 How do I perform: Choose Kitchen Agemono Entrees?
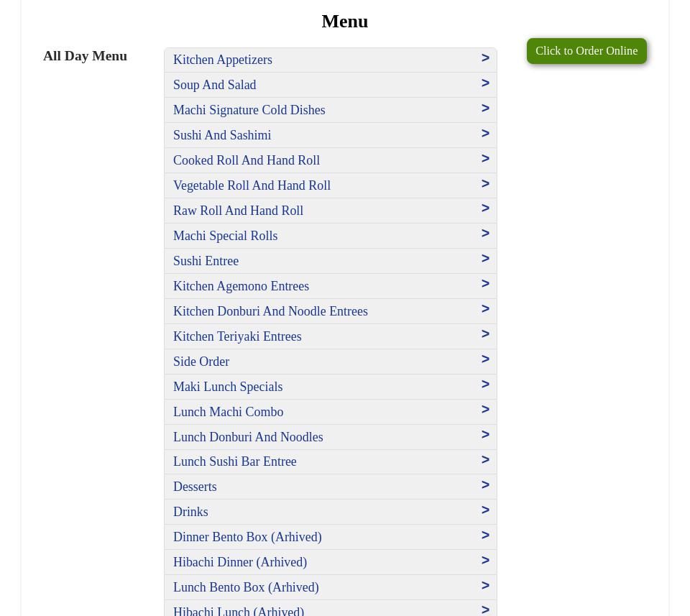241,286
